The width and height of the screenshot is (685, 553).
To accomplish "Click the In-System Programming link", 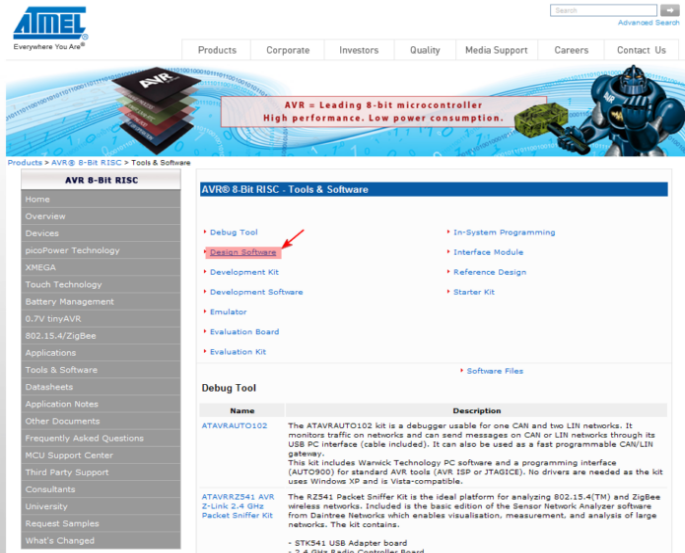I will click(504, 232).
